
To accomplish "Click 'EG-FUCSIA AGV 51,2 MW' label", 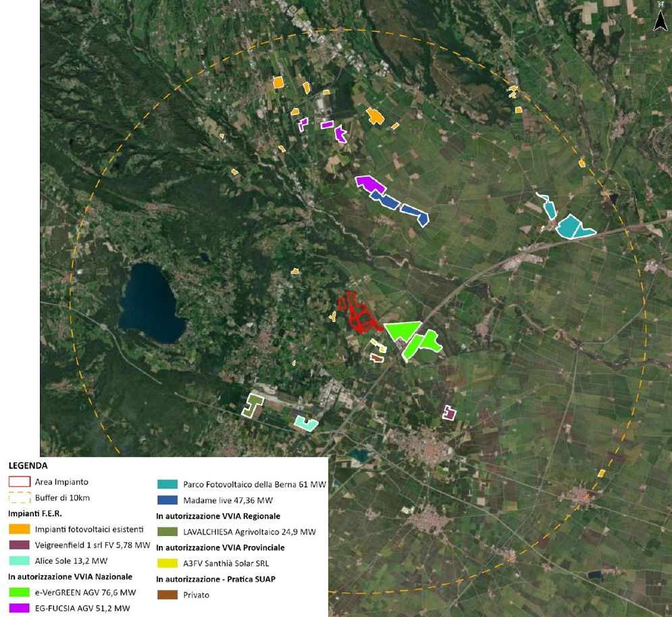I will click(x=82, y=608).
